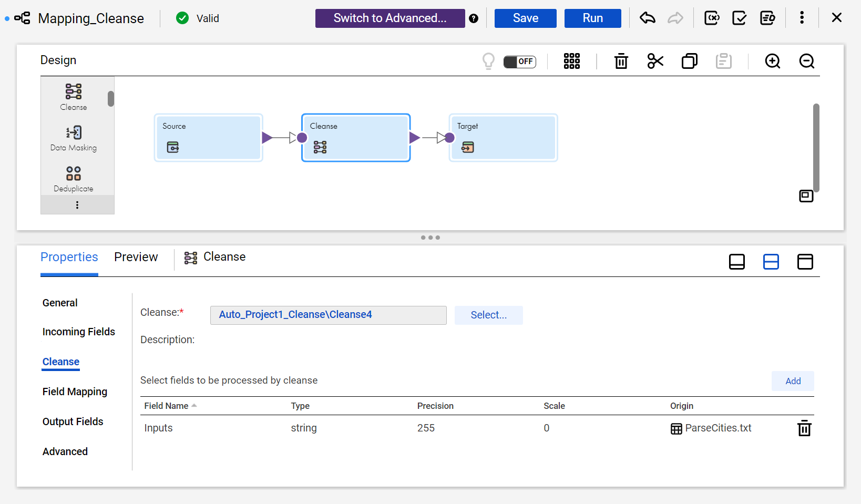Dock the properties panel to bottom layout
Image resolution: width=861 pixels, height=504 pixels.
(x=737, y=262)
